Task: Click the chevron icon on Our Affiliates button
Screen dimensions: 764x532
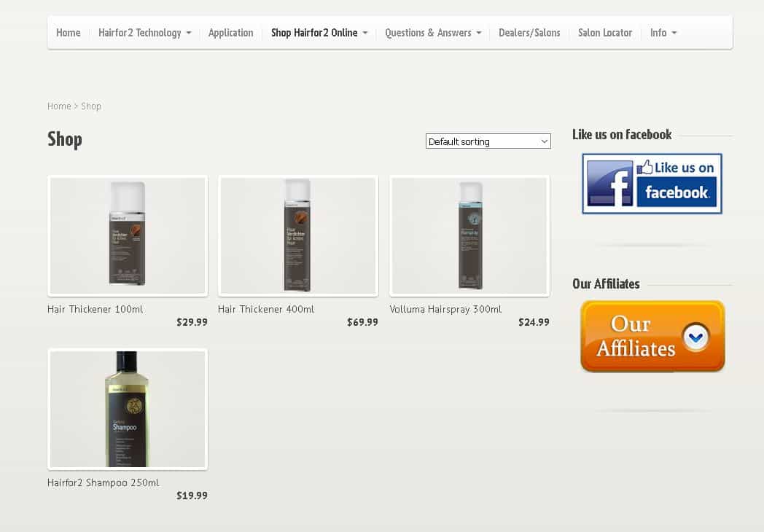Action: (695, 337)
